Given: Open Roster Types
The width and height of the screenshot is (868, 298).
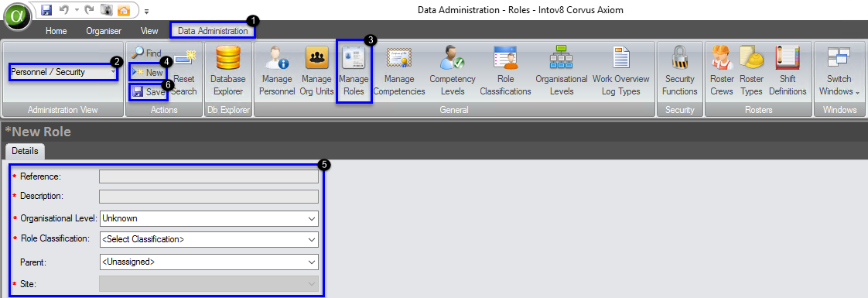Looking at the screenshot, I should (x=752, y=71).
